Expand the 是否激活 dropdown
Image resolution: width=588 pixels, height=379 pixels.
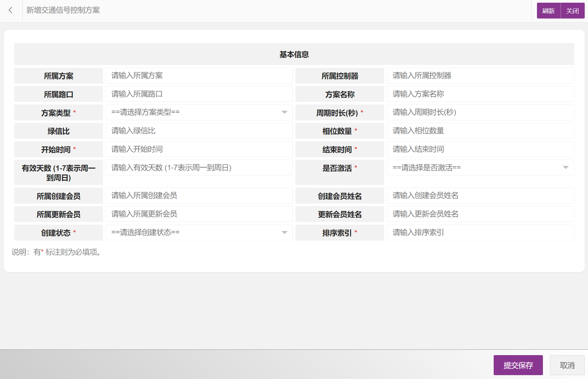point(480,168)
